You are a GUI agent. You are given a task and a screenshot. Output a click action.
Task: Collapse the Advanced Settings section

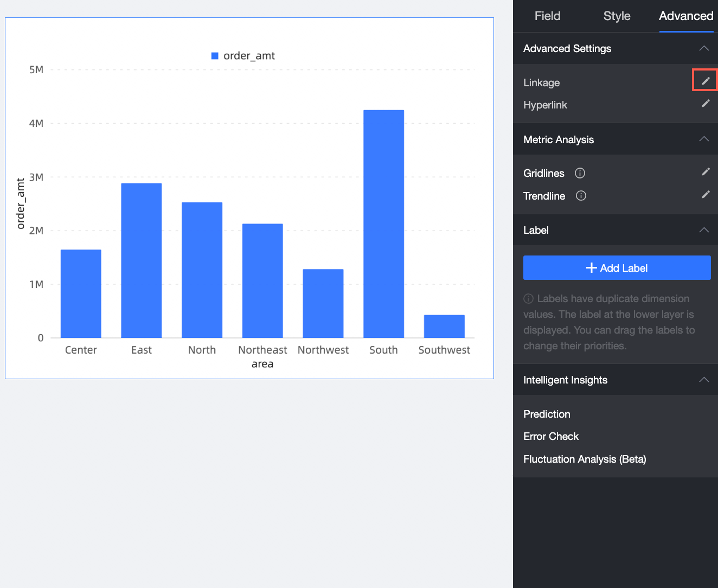point(704,48)
